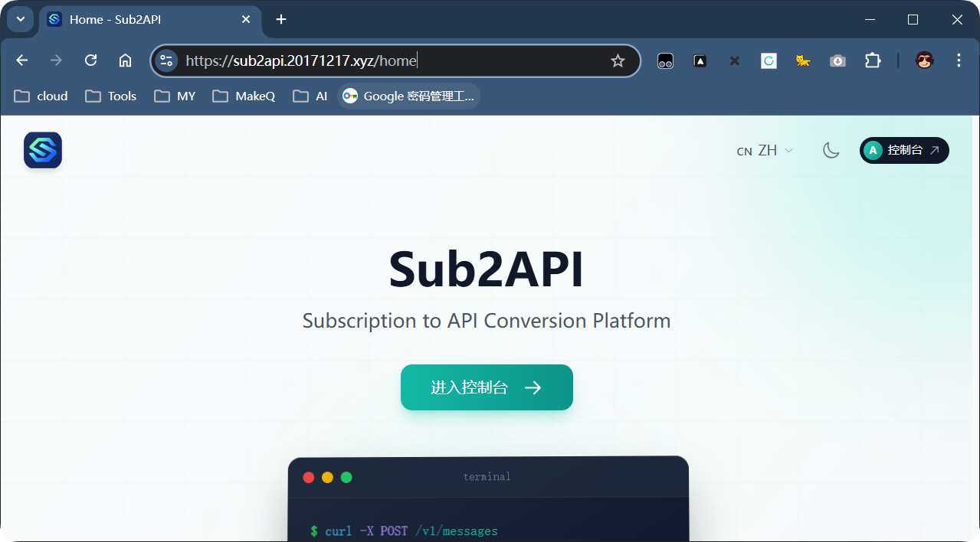Open the 控制台 button in header
Image resolution: width=980 pixels, height=542 pixels.
[x=904, y=151]
